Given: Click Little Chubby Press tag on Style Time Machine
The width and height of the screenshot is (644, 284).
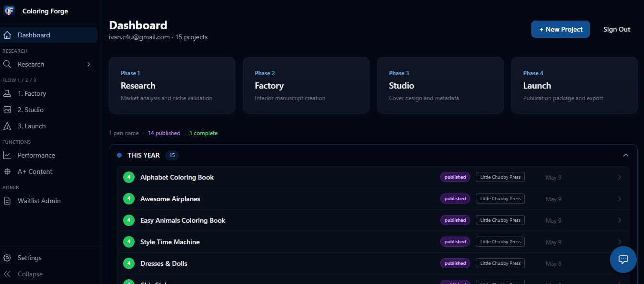Looking at the screenshot, I should [500, 242].
